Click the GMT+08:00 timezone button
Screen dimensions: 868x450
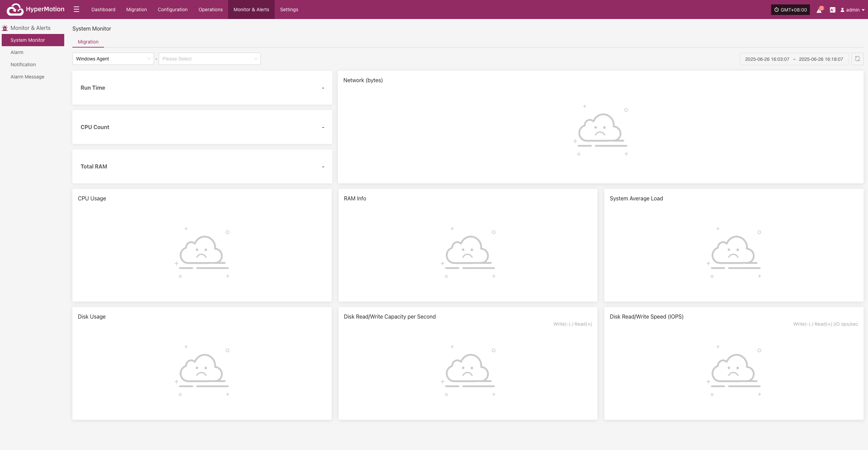(790, 10)
